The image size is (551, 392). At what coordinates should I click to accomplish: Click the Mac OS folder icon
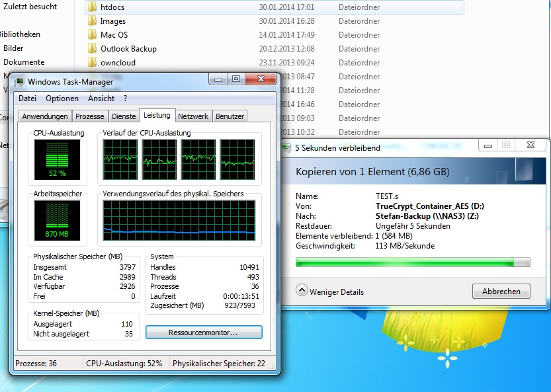pyautogui.click(x=92, y=34)
